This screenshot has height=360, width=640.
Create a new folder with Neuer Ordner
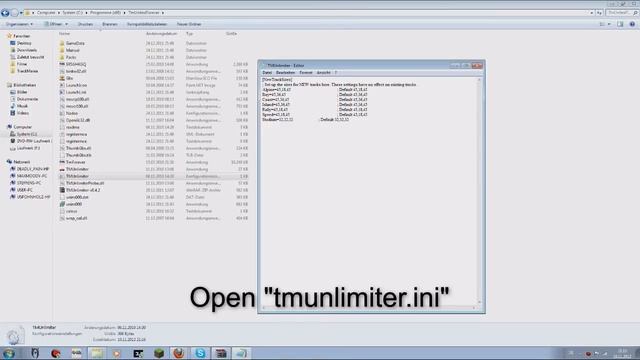tap(189, 24)
